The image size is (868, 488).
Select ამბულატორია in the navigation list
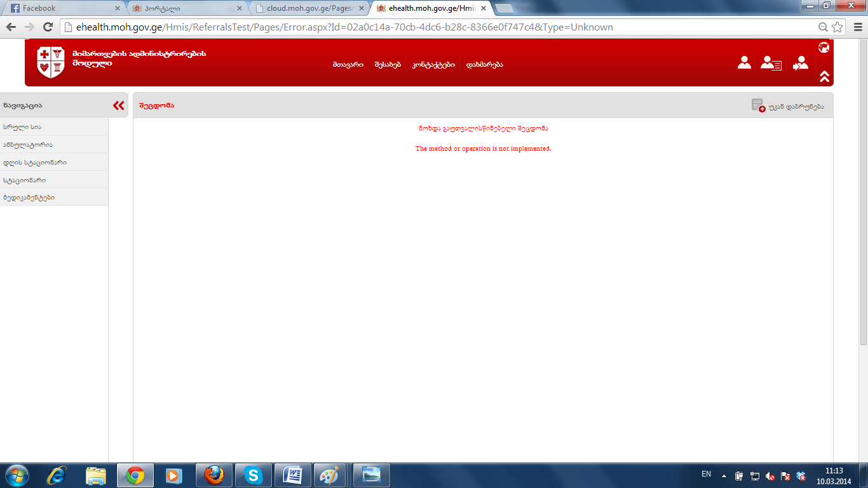pyautogui.click(x=28, y=145)
